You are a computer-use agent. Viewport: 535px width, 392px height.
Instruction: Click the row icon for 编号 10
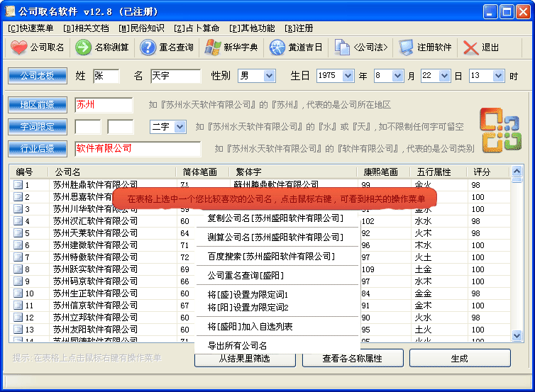tap(18, 293)
